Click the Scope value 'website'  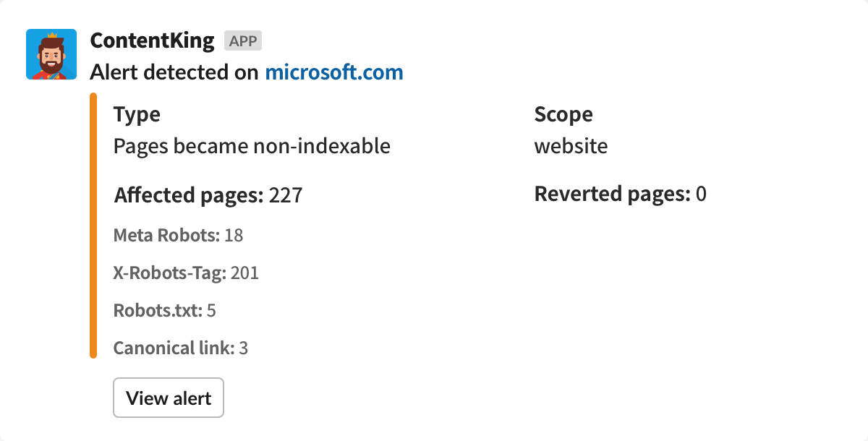(571, 147)
